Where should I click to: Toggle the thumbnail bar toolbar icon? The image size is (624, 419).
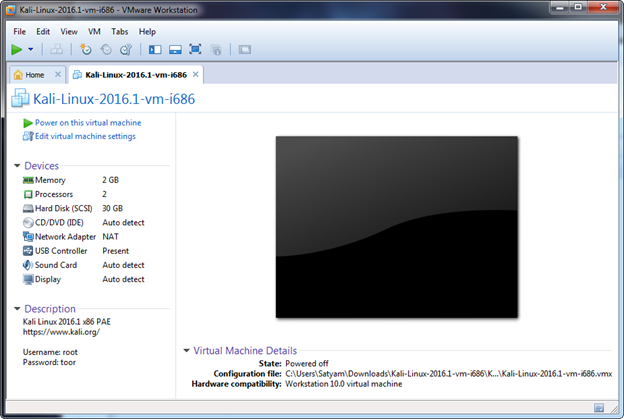(x=174, y=49)
